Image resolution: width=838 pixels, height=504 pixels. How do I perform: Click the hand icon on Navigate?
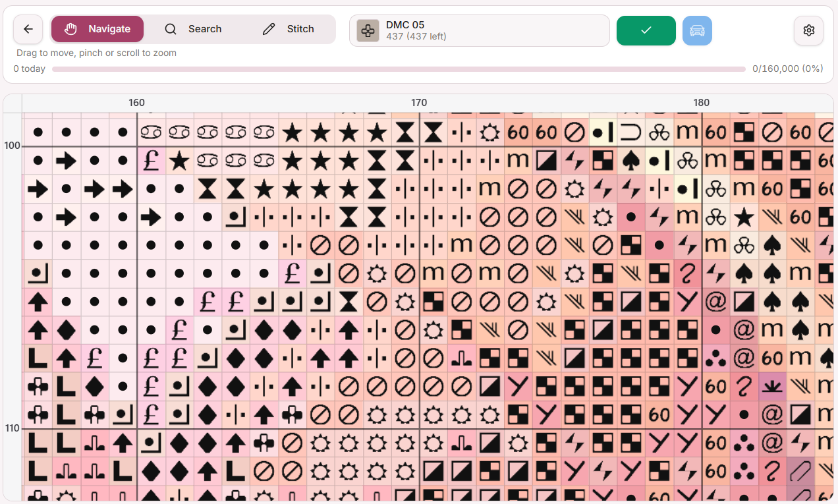70,29
